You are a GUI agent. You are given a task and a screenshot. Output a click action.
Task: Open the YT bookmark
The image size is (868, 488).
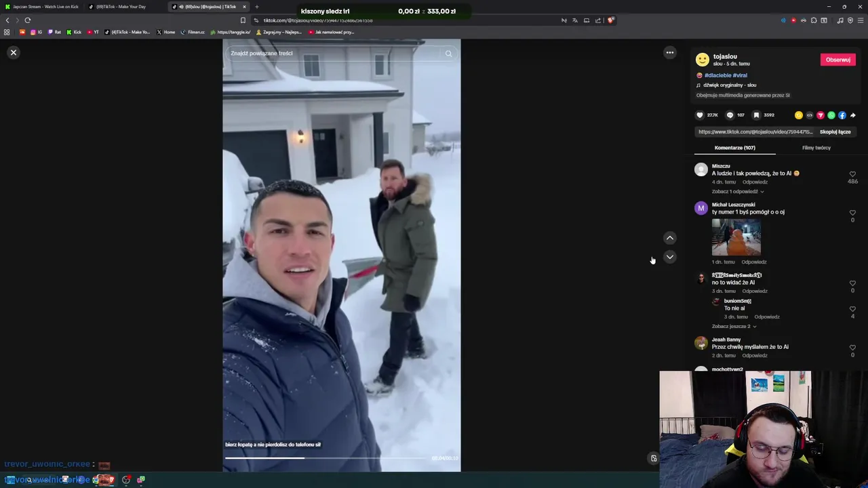click(93, 32)
